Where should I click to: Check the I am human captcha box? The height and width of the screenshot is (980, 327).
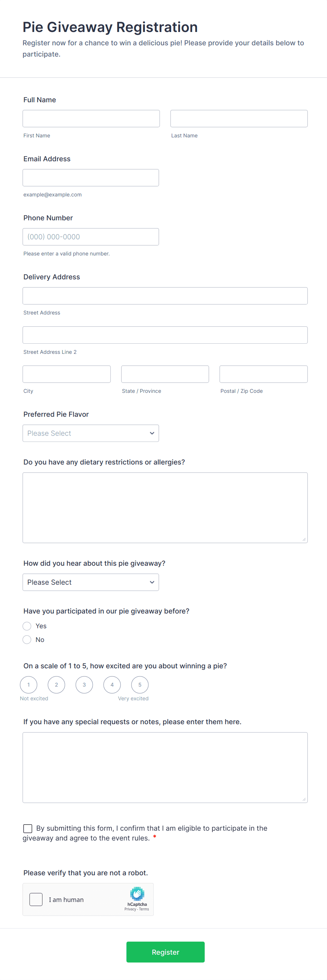[36, 899]
